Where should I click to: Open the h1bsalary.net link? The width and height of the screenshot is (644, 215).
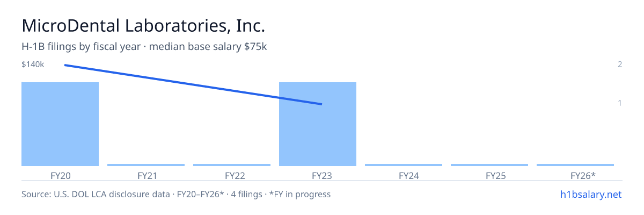[590, 194]
